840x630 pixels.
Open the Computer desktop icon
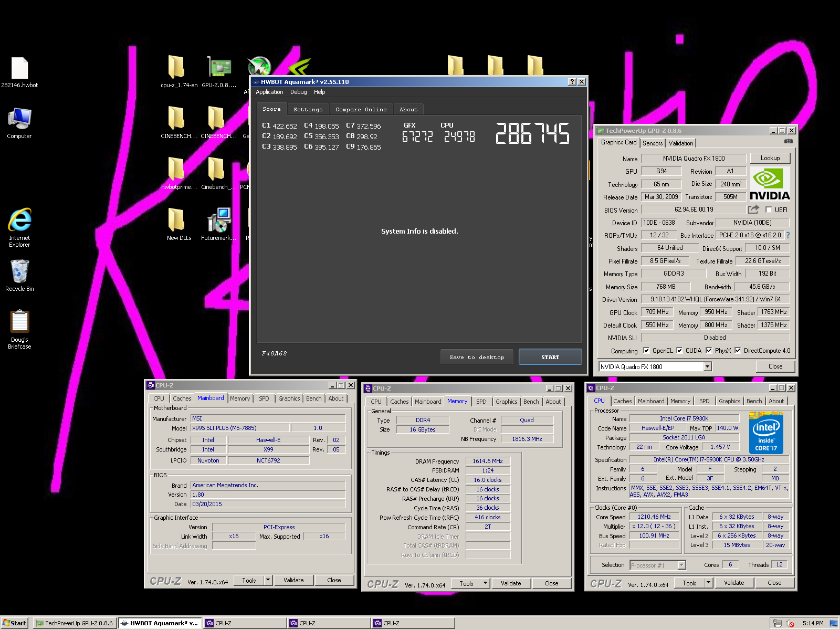pos(19,123)
